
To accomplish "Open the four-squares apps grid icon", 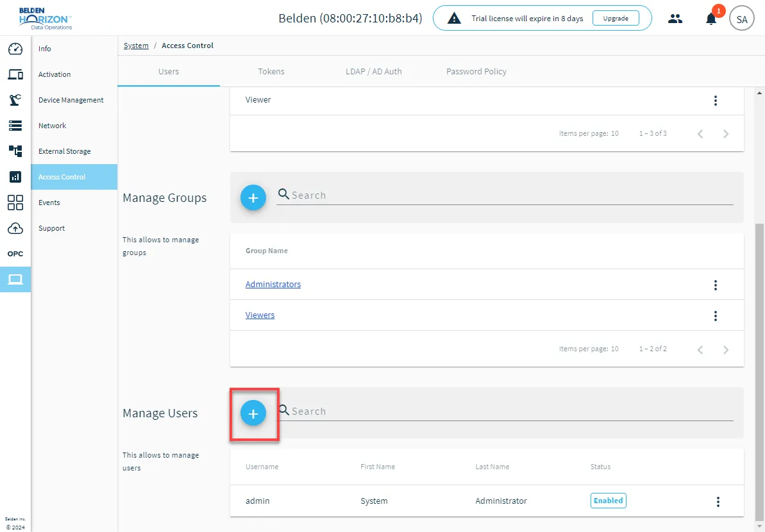I will coord(15,203).
